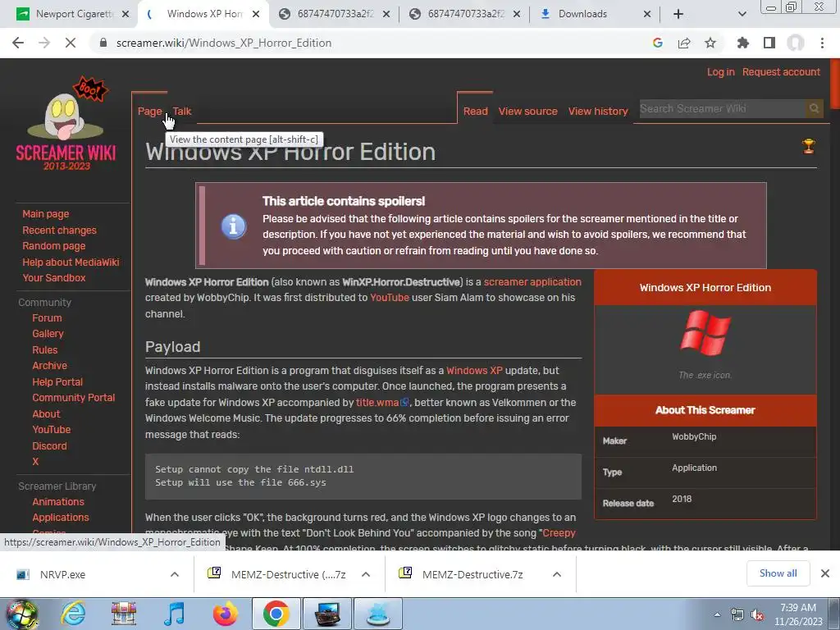840x630 pixels.
Task: Open the View history tab
Action: (x=598, y=112)
